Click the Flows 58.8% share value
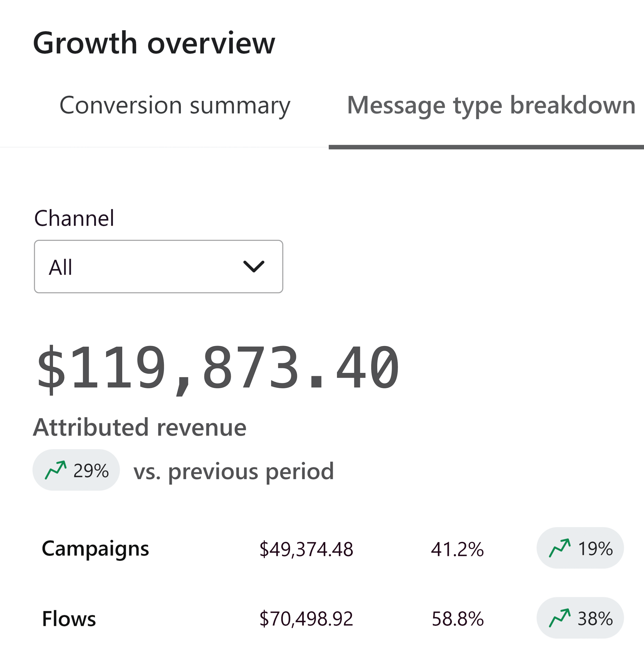 457,619
